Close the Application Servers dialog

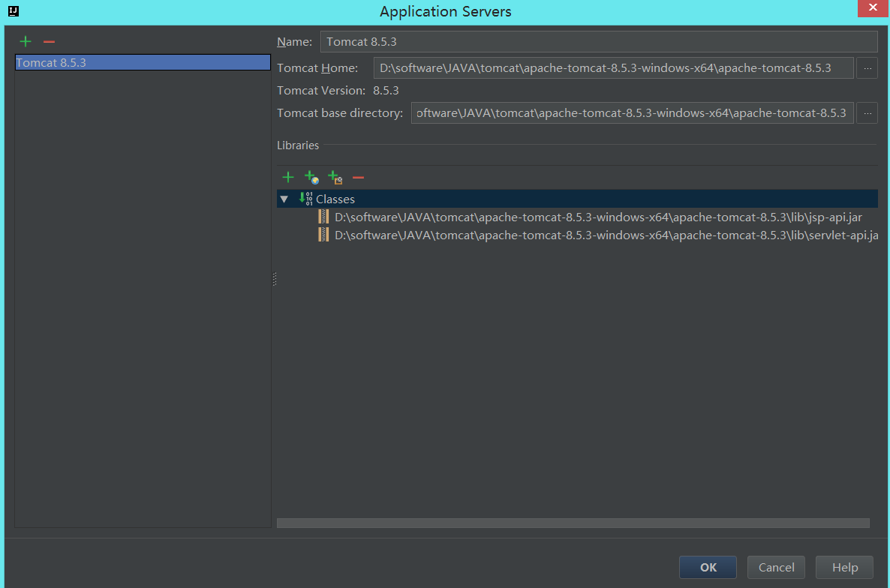(873, 8)
